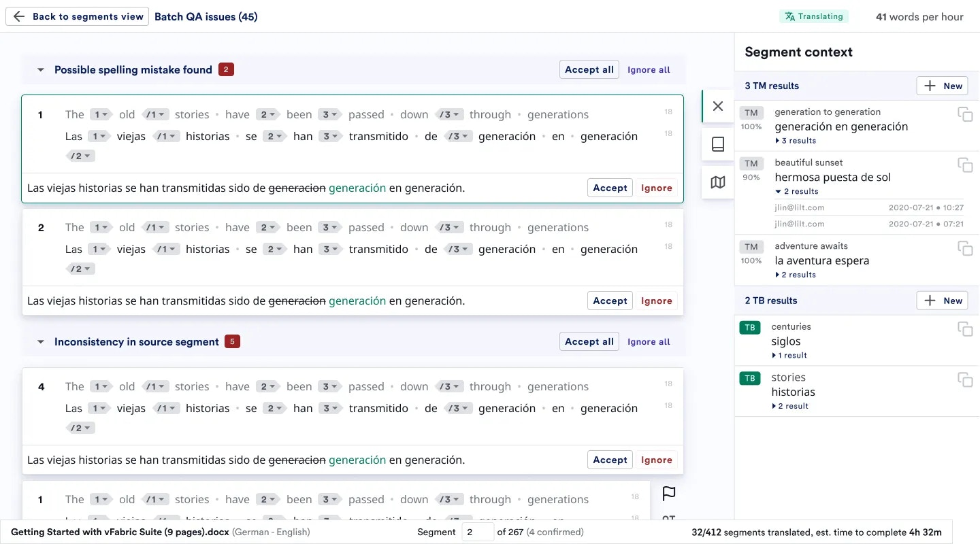Viewport: 980px width, 544px height.
Task: Open the "/2" tag dropdown in segment 1
Action: [x=80, y=155]
